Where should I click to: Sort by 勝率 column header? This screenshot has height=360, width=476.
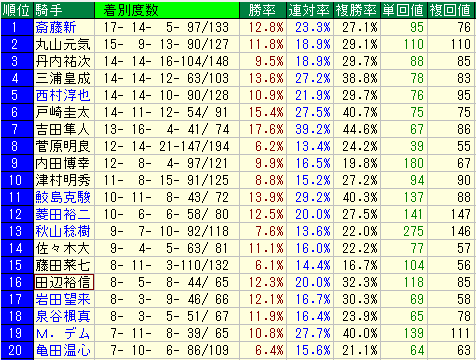(x=263, y=10)
